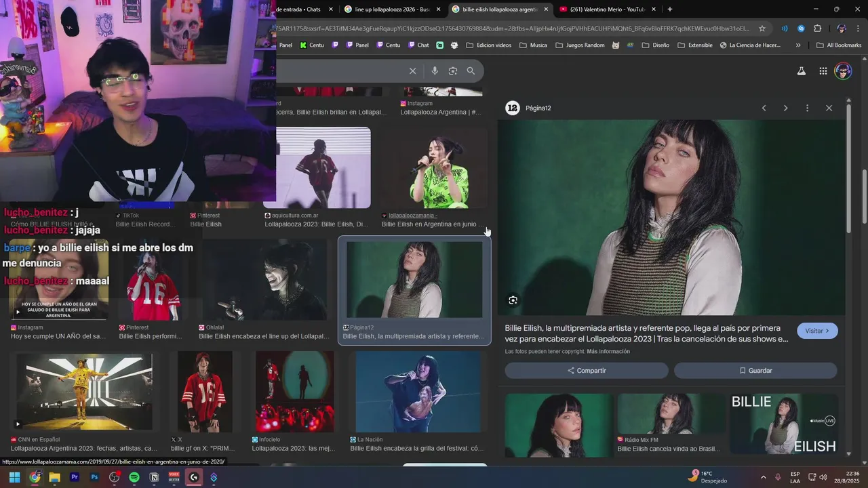
Task: Show next image in preview panel
Action: [x=785, y=108]
